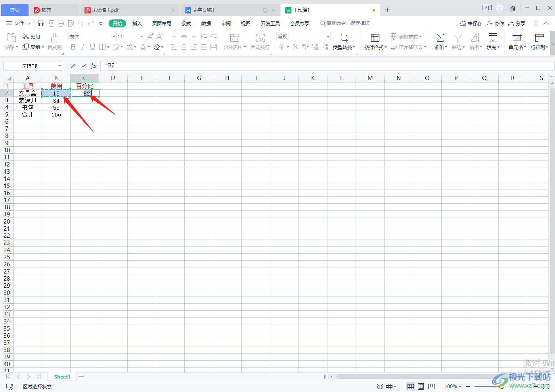Viewport: 555px width, 392px height.
Task: Cancel formula entry with the X icon
Action: (x=73, y=66)
